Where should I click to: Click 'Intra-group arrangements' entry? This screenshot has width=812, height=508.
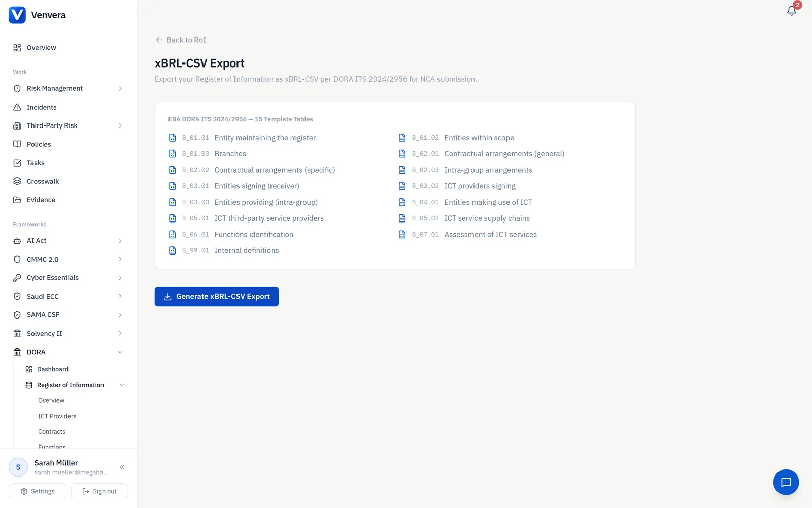pyautogui.click(x=488, y=170)
